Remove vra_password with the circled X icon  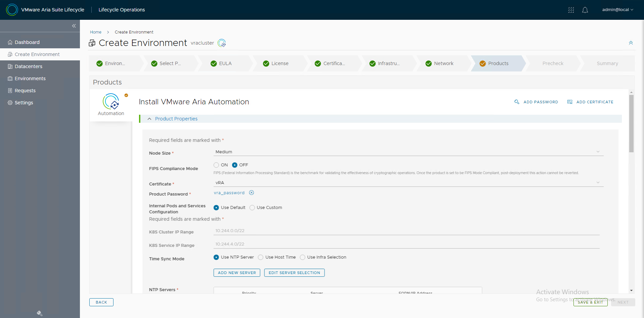(251, 193)
